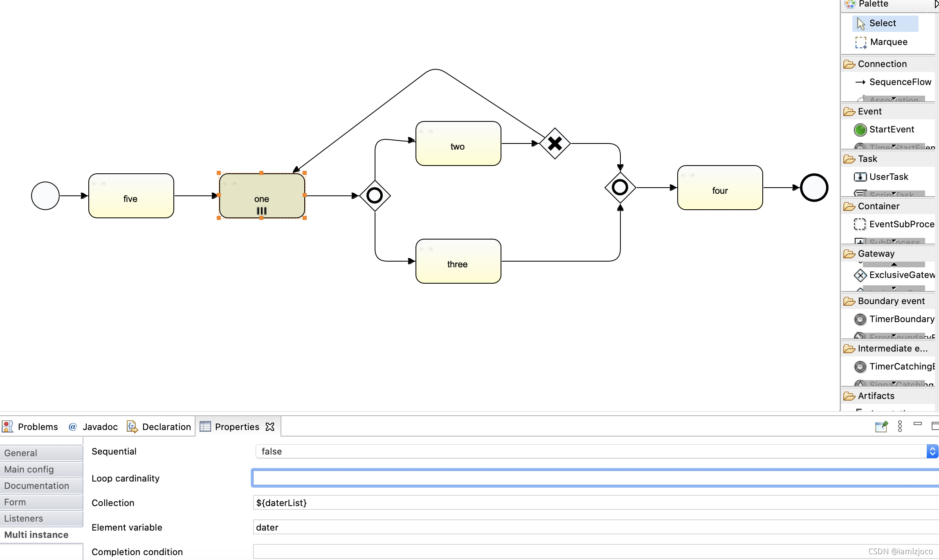Viewport: 939px width, 560px height.
Task: Choose the Marquee selection tool
Action: pos(888,42)
